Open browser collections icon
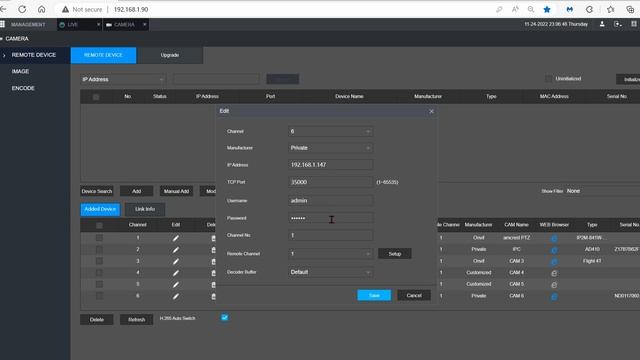This screenshot has height=360, width=640. [x=630, y=9]
